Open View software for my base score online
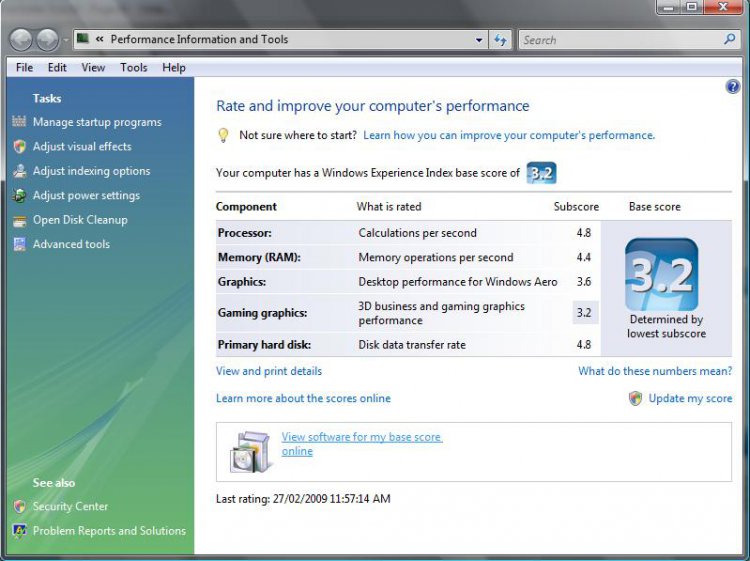Screen dimensions: 750x561 [362, 444]
